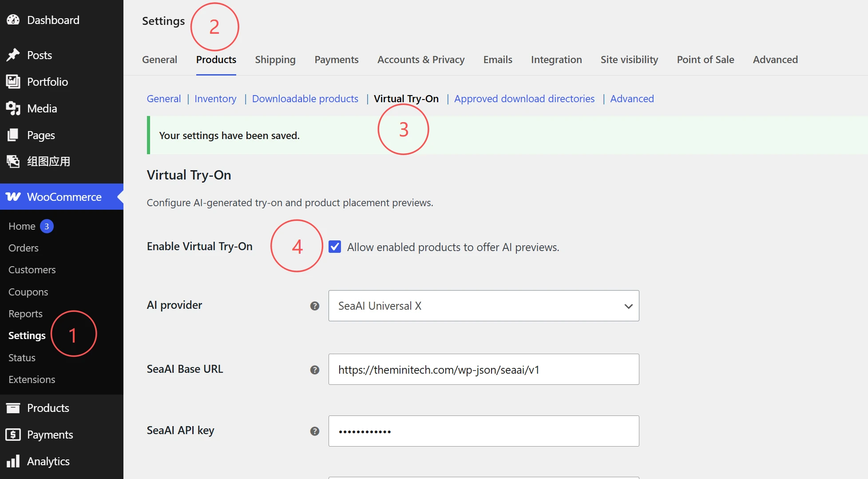Screen dimensions: 868x479
Task: Open the Point of Sale tab
Action: [x=705, y=60]
